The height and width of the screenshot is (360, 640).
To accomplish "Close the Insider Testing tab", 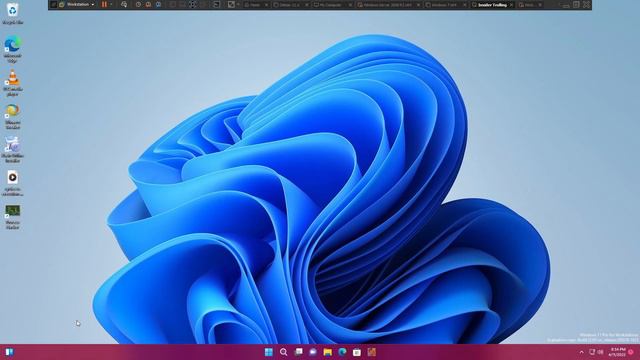I will click(x=511, y=5).
